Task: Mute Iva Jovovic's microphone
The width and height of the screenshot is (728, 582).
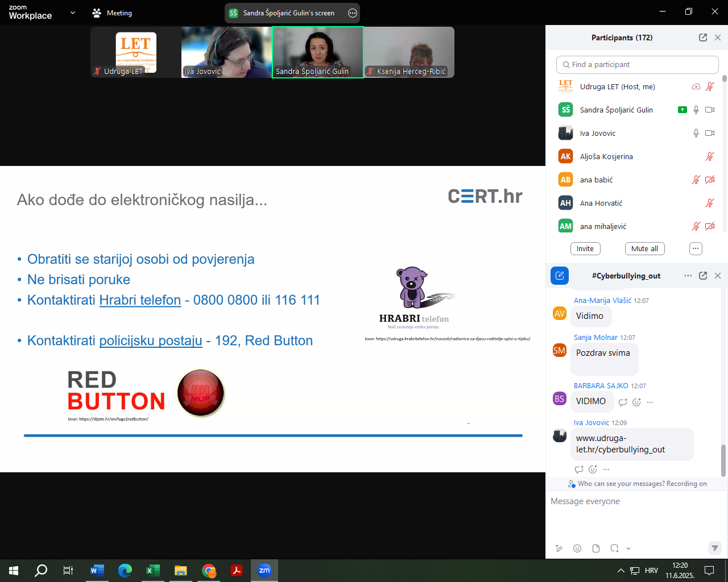Action: 696,133
